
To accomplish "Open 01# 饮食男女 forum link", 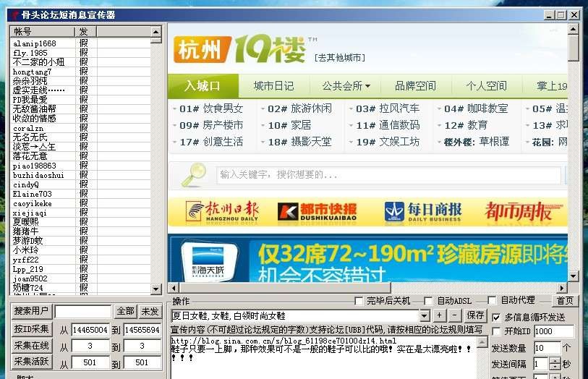I will click(211, 108).
